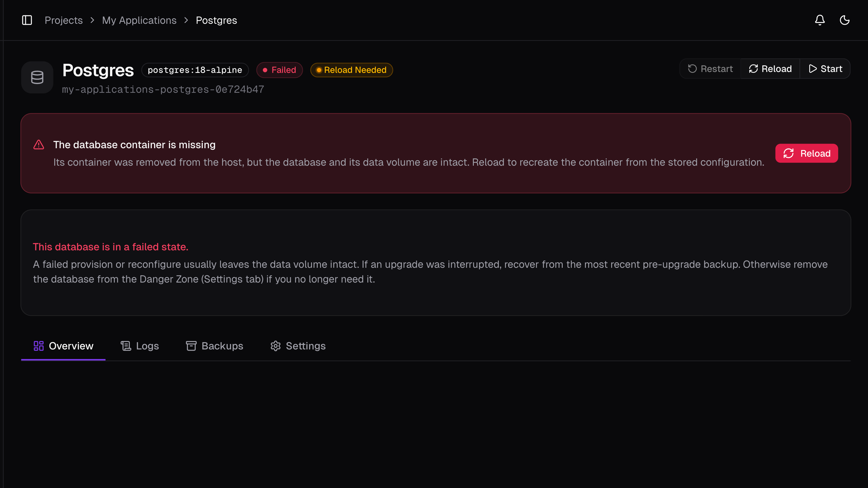
Task: Open My Applications in the breadcrumb
Action: [139, 20]
